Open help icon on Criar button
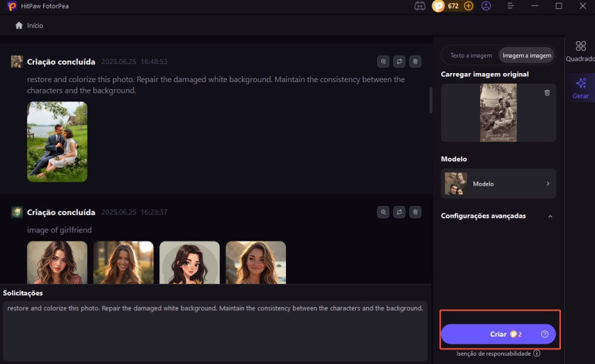The image size is (595, 364). point(544,334)
